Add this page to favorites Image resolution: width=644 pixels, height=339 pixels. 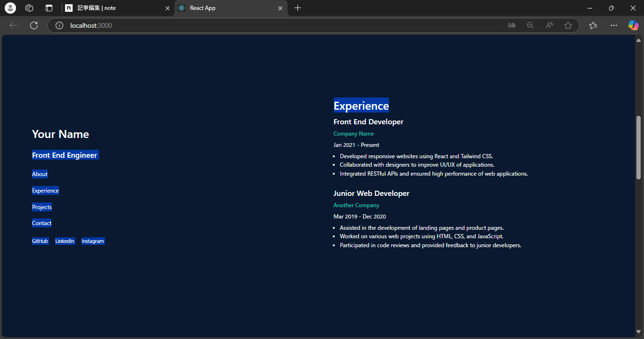(x=568, y=25)
